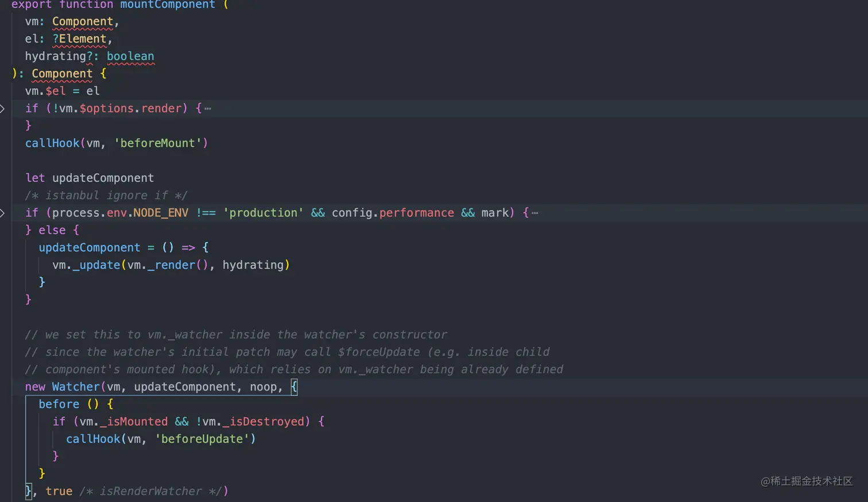This screenshot has width=868, height=502.
Task: Click the boolean type annotation
Action: click(130, 56)
